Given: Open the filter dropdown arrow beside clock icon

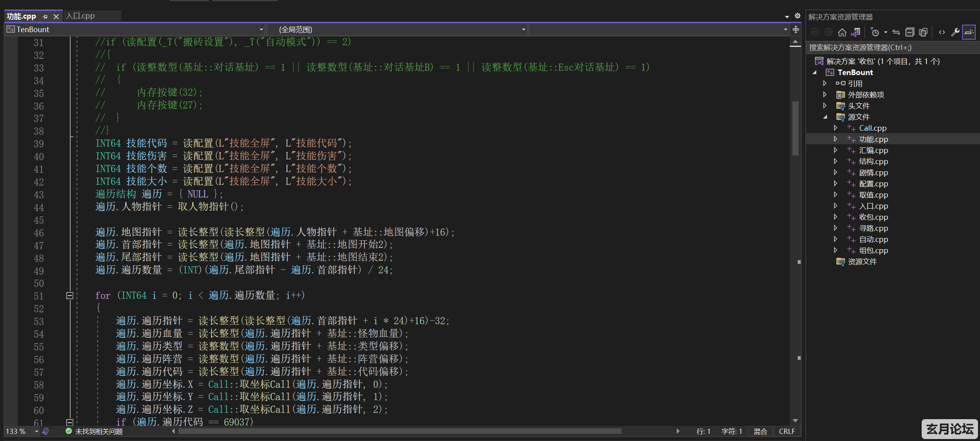Looking at the screenshot, I should pyautogui.click(x=886, y=33).
